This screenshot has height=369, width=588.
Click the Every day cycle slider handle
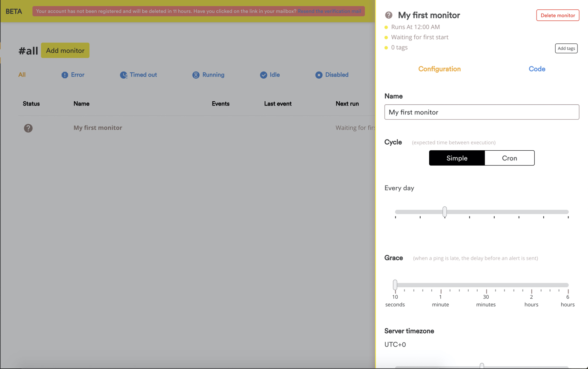click(445, 212)
